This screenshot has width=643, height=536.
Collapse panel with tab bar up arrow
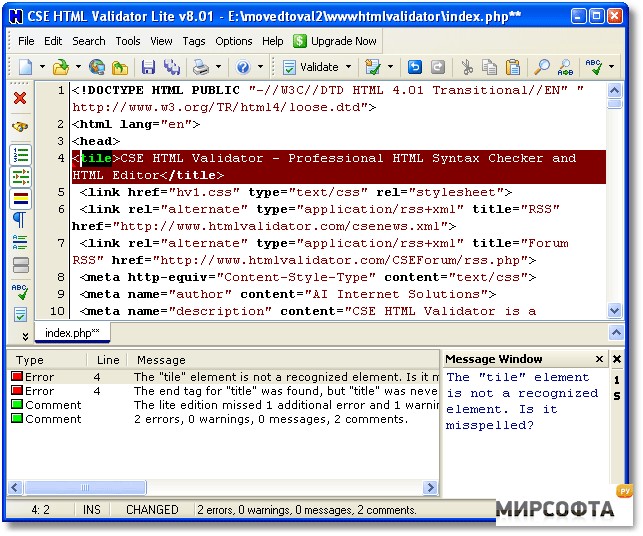(616, 332)
